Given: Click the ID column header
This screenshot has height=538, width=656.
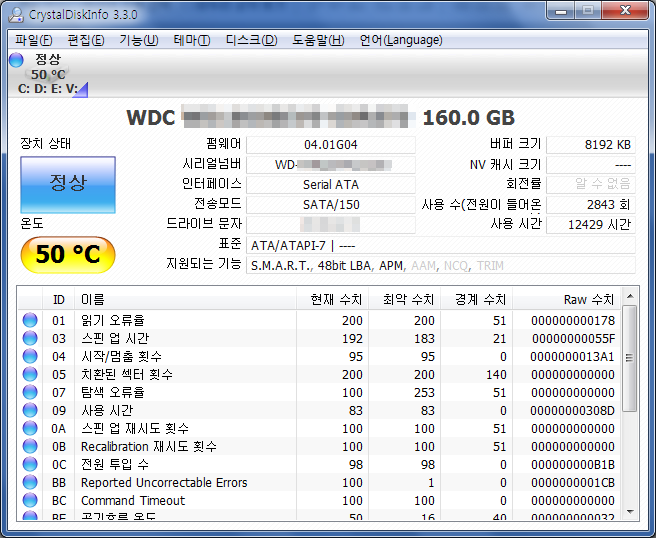Looking at the screenshot, I should (x=59, y=300).
